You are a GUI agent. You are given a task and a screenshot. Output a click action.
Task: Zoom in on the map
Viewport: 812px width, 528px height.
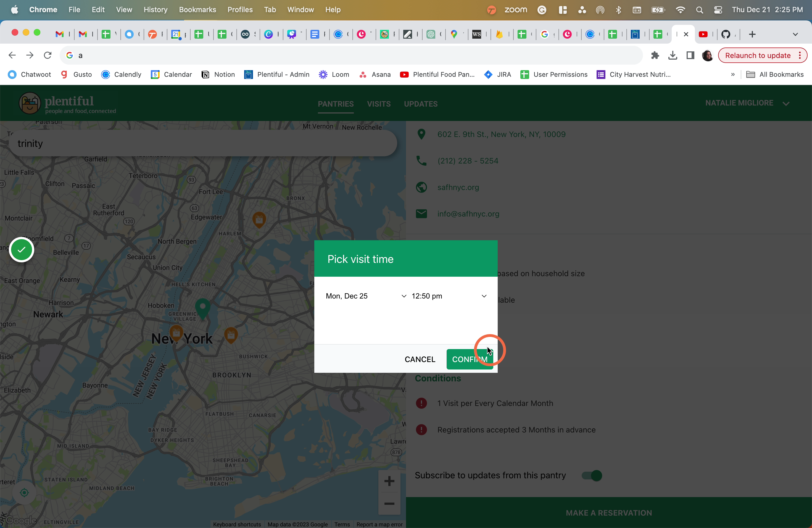point(389,481)
